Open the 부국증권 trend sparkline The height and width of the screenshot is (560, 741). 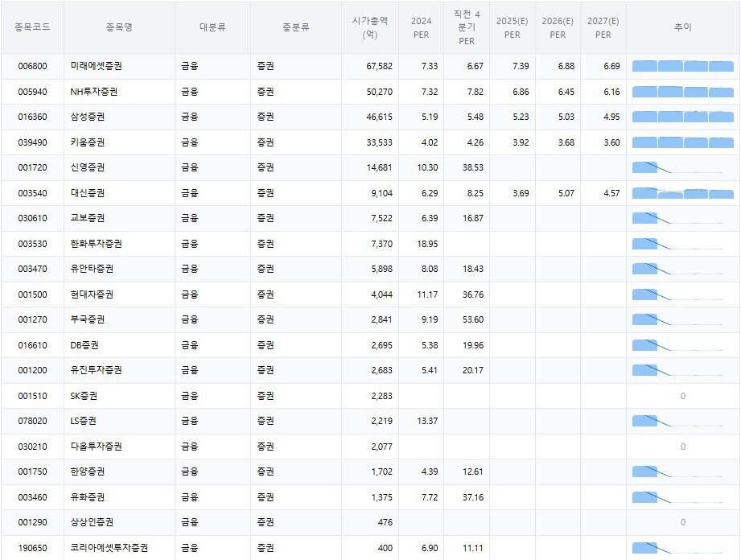[678, 319]
